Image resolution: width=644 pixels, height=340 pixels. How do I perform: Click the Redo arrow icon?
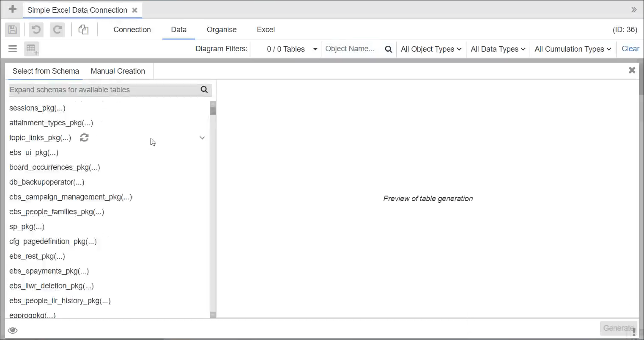(x=57, y=30)
